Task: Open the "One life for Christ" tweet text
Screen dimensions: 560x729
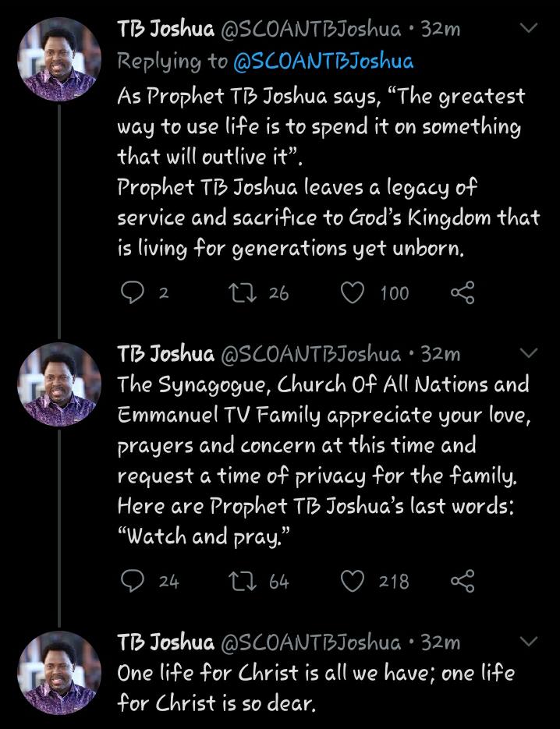Action: (x=316, y=688)
